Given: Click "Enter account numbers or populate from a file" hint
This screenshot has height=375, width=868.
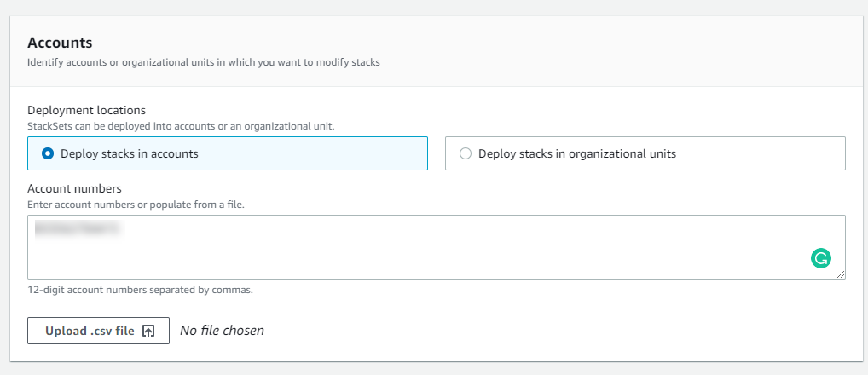Looking at the screenshot, I should coord(136,205).
